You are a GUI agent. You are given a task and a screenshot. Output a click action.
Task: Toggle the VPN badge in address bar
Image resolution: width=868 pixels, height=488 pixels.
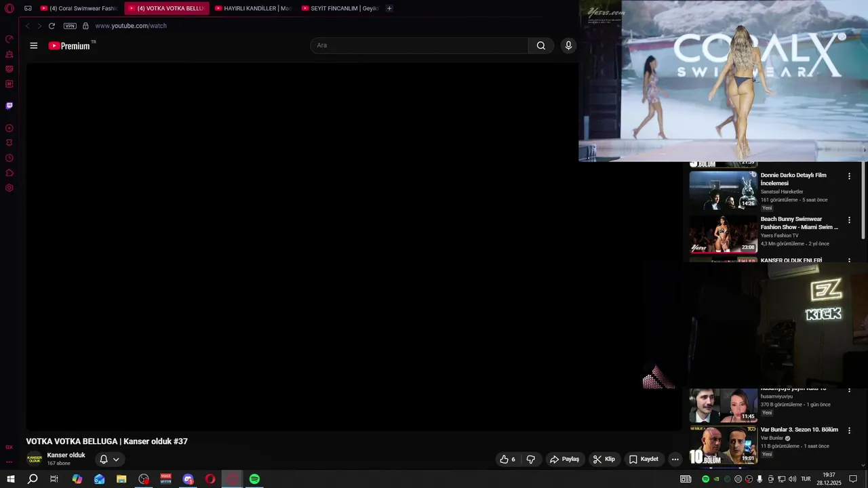click(x=70, y=26)
